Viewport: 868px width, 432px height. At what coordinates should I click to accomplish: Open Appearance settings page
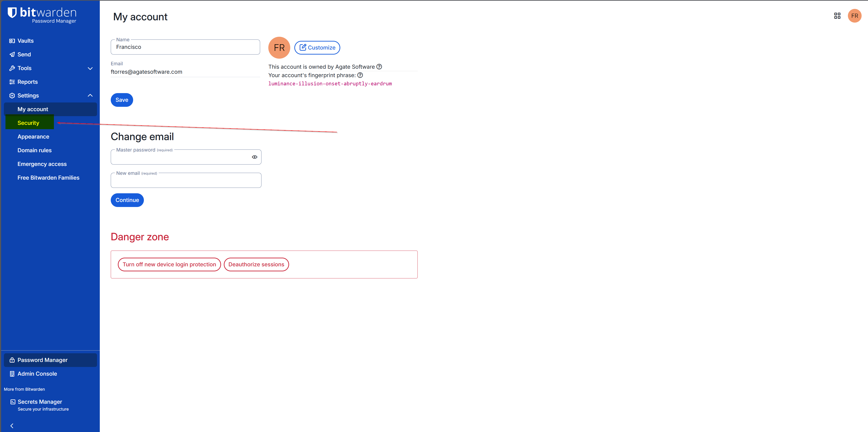click(33, 137)
